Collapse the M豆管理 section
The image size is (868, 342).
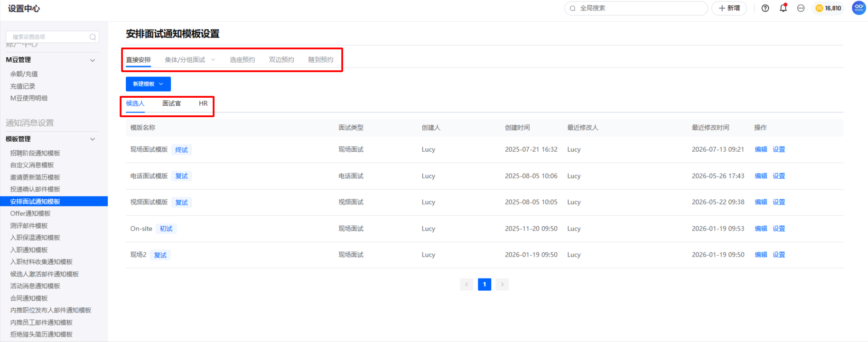93,60
